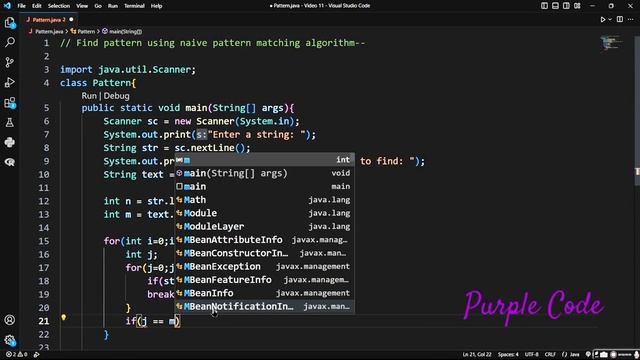
Task: Select the Pattern.java editor tab
Action: [x=50, y=20]
